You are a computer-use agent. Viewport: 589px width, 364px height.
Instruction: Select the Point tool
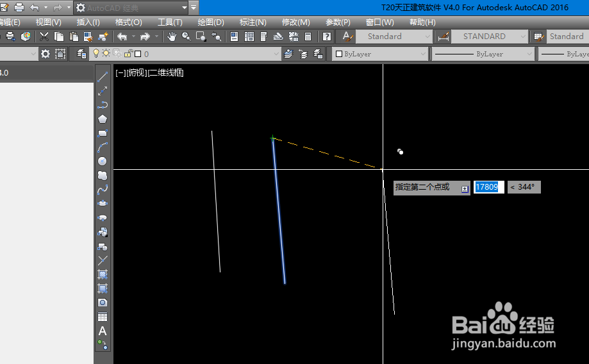pyautogui.click(x=103, y=260)
